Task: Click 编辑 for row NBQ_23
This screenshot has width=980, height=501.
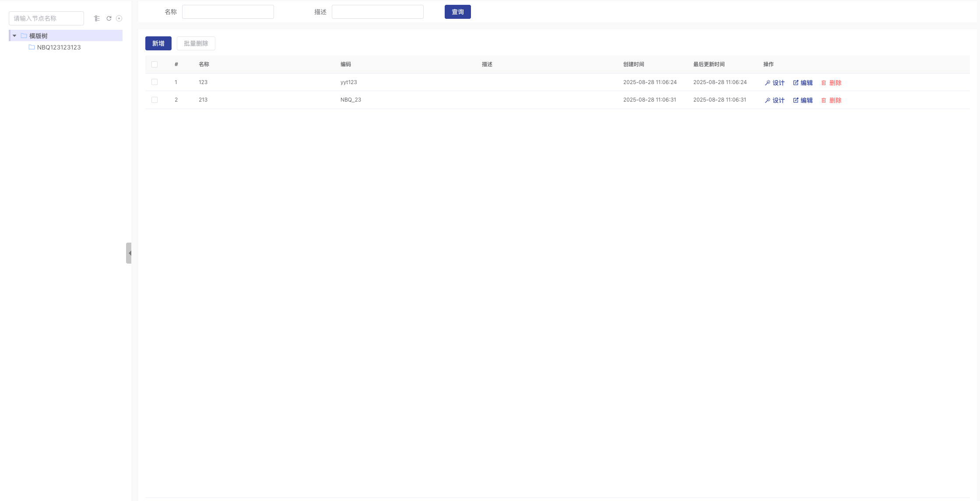Action: click(803, 100)
